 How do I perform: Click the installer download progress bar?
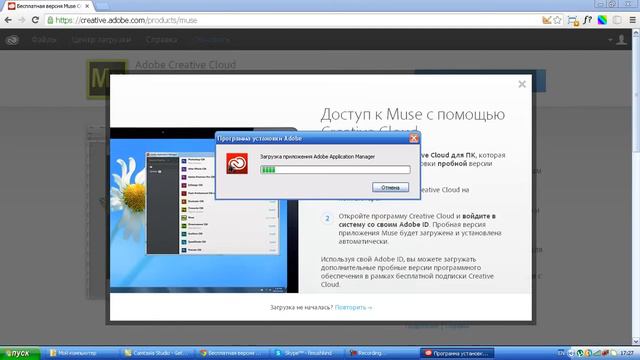click(335, 170)
